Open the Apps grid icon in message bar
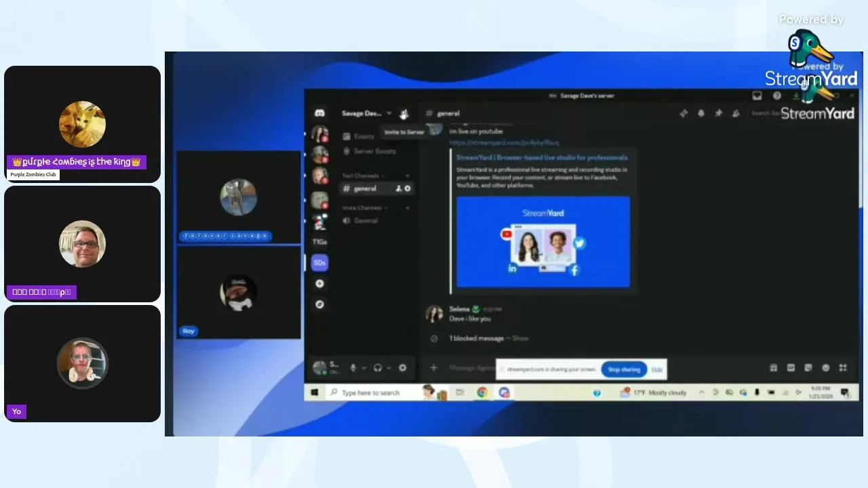Image resolution: width=868 pixels, height=488 pixels. [x=843, y=368]
